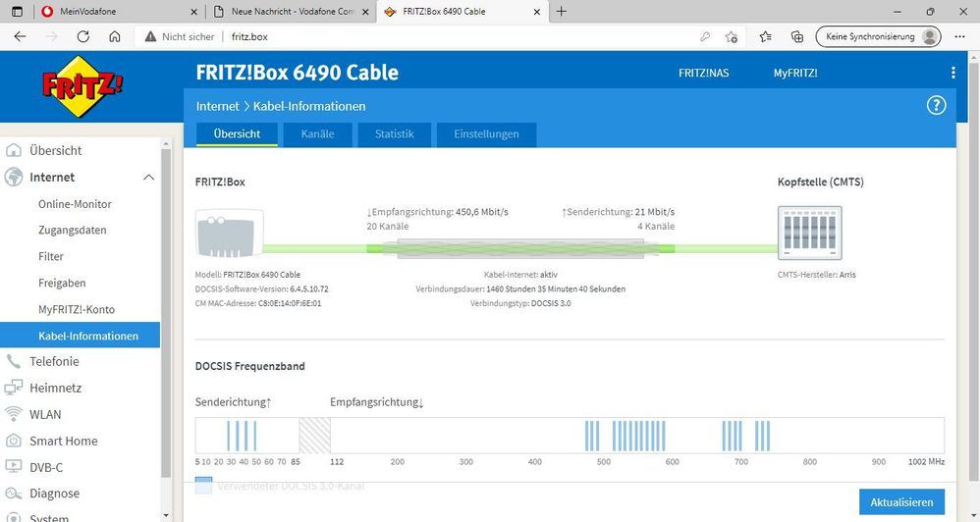Click Senderichtung 21 Mbit/s text
The height and width of the screenshot is (522, 980).
click(618, 212)
